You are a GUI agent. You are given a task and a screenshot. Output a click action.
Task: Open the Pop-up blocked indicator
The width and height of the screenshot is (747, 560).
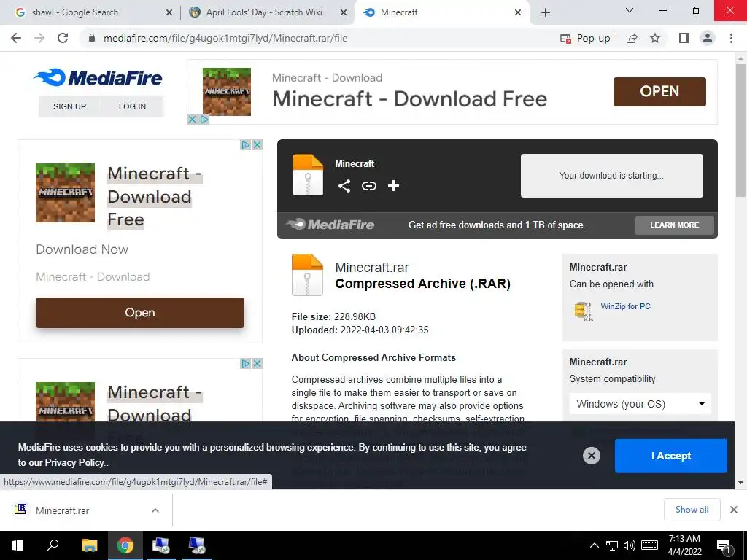[587, 38]
